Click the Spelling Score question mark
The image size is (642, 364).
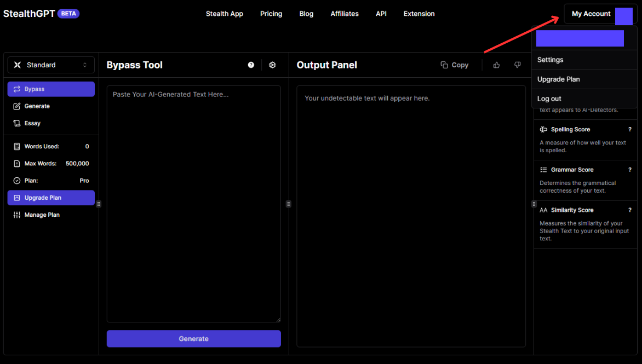click(630, 129)
